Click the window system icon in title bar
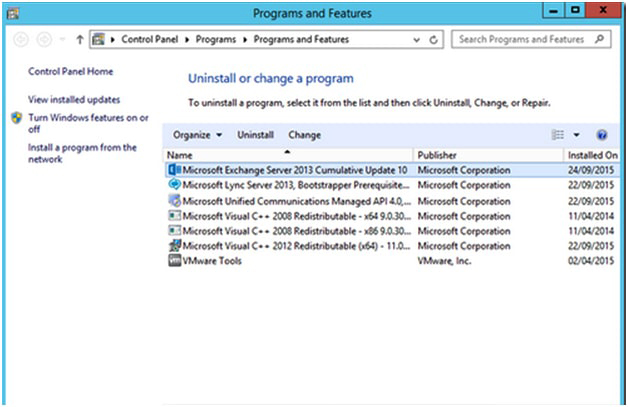 tap(12, 14)
